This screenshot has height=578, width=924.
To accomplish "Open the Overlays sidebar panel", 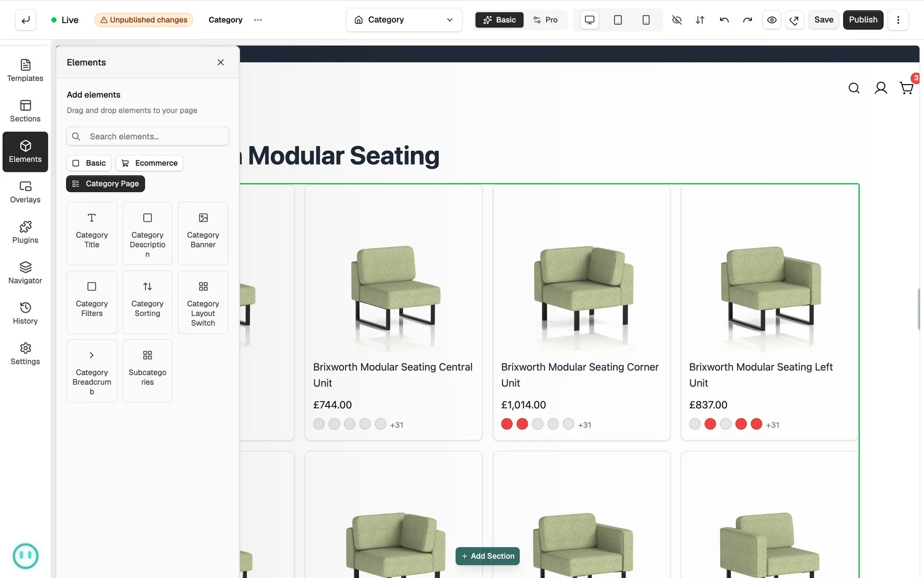I will point(25,192).
